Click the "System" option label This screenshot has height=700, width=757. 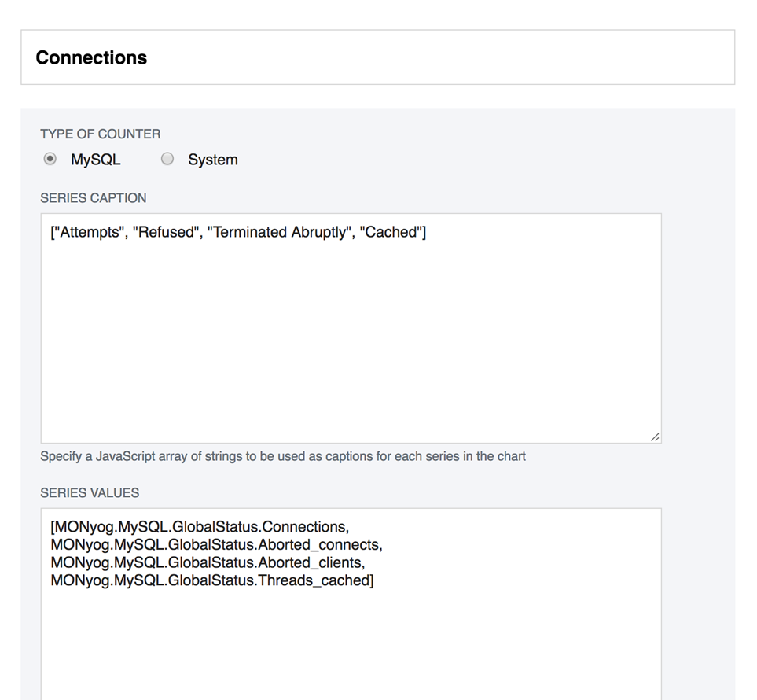[x=212, y=160]
